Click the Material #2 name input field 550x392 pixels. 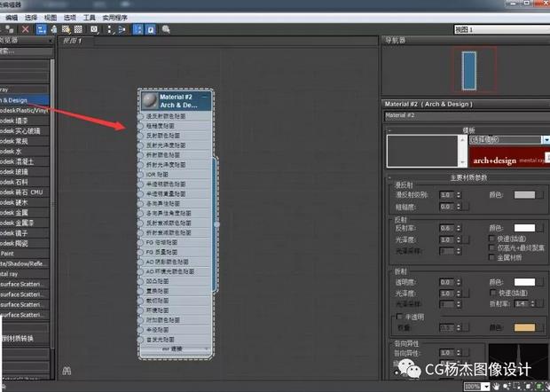[x=467, y=115]
